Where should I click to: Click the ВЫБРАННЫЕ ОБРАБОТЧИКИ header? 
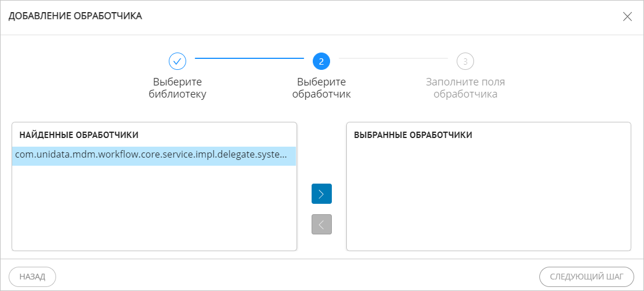tap(413, 135)
